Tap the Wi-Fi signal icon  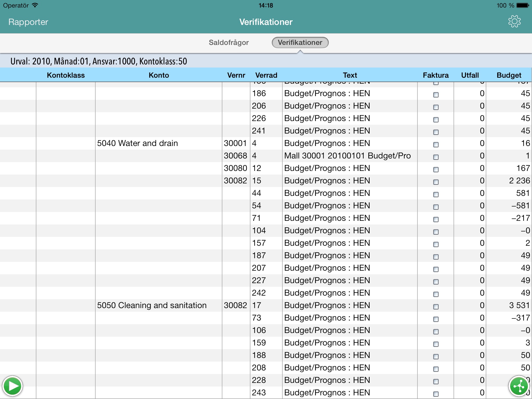pyautogui.click(x=35, y=5)
